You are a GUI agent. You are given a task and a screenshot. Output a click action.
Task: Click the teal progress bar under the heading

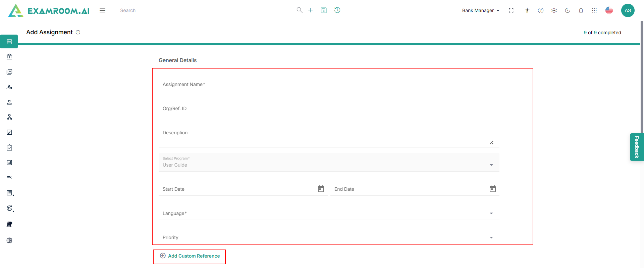(329, 44)
